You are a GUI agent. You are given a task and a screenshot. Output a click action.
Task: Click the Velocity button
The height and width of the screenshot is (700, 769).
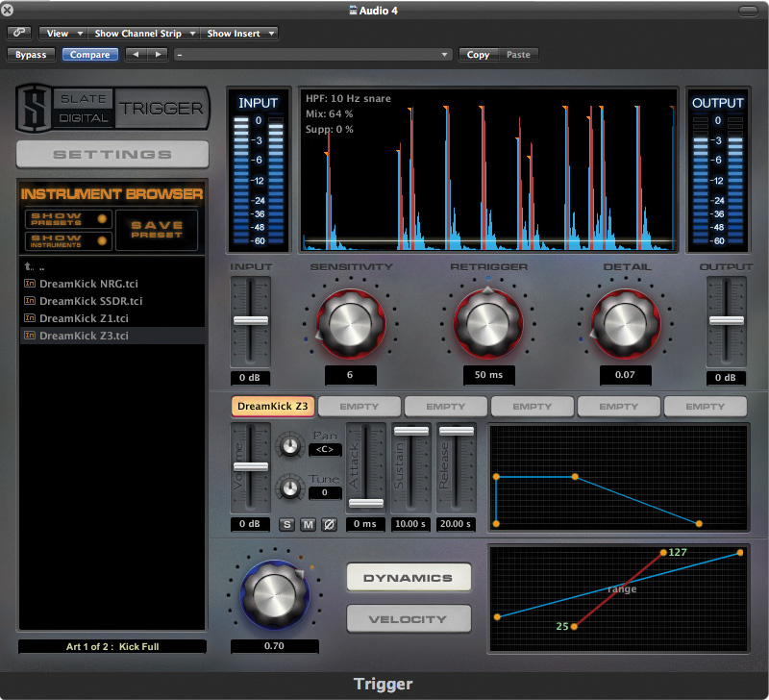(409, 619)
